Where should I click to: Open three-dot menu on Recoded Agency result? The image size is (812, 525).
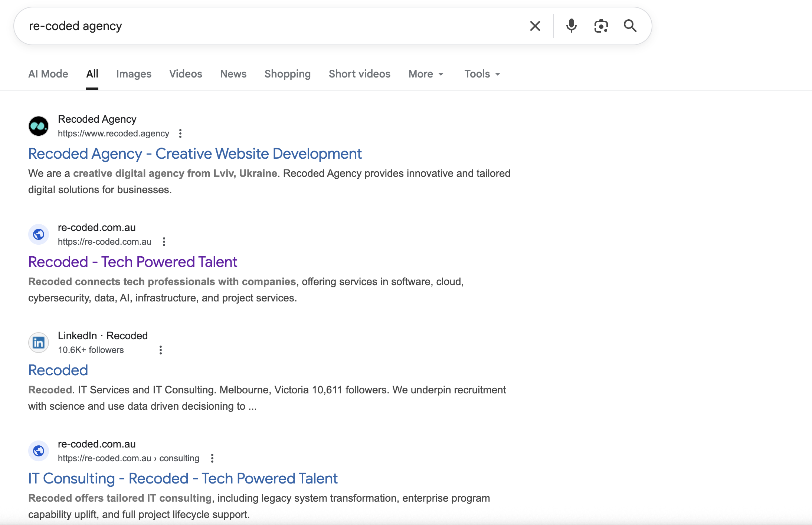click(x=180, y=133)
